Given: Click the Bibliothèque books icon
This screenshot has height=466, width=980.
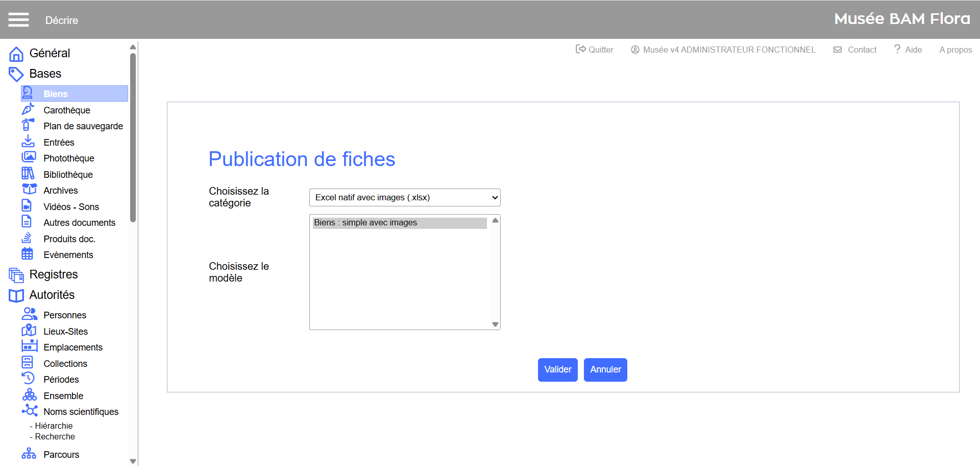Looking at the screenshot, I should (28, 174).
